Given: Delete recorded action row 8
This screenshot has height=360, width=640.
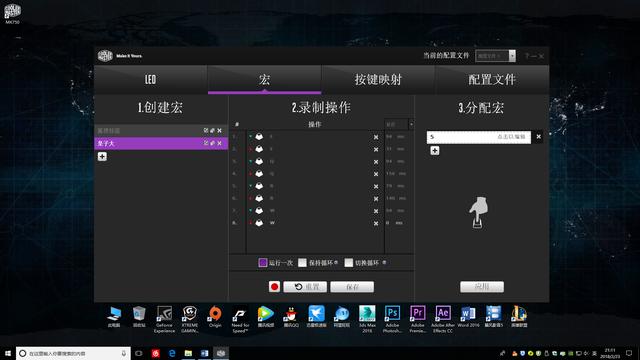Looking at the screenshot, I should (x=376, y=223).
